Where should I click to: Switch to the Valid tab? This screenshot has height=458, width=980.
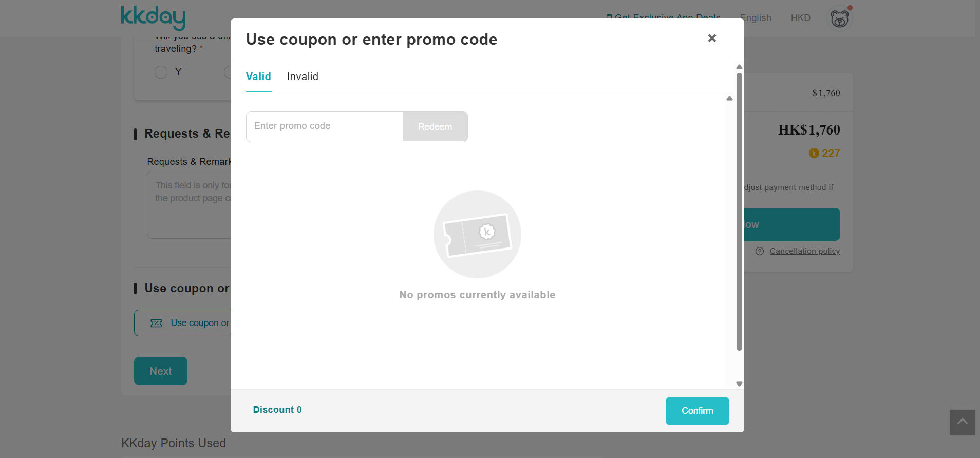click(x=258, y=77)
